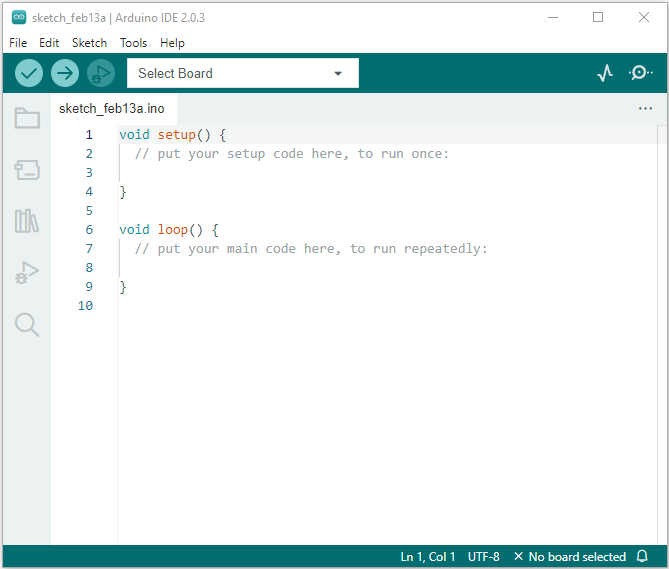This screenshot has height=569, width=669.
Task: Click the Verify checkmark button
Action: [x=29, y=73]
